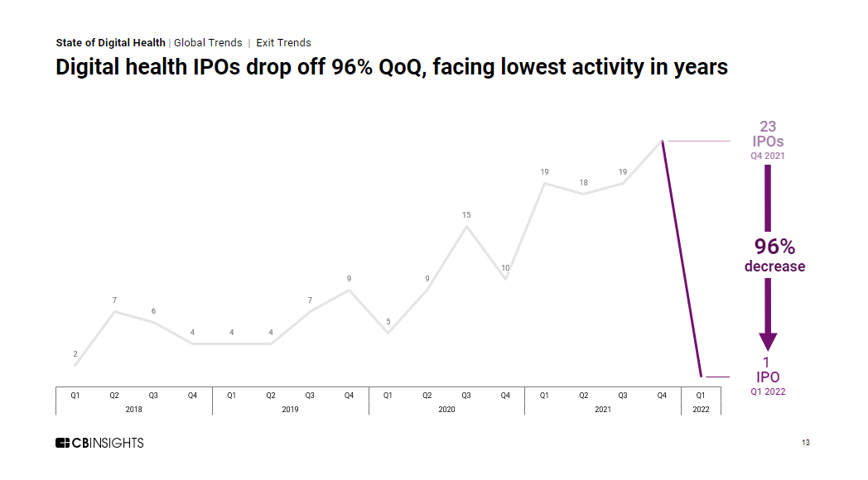Screen dimensions: 868x480
Task: Click the steep purple declining line segment
Action: 682,258
